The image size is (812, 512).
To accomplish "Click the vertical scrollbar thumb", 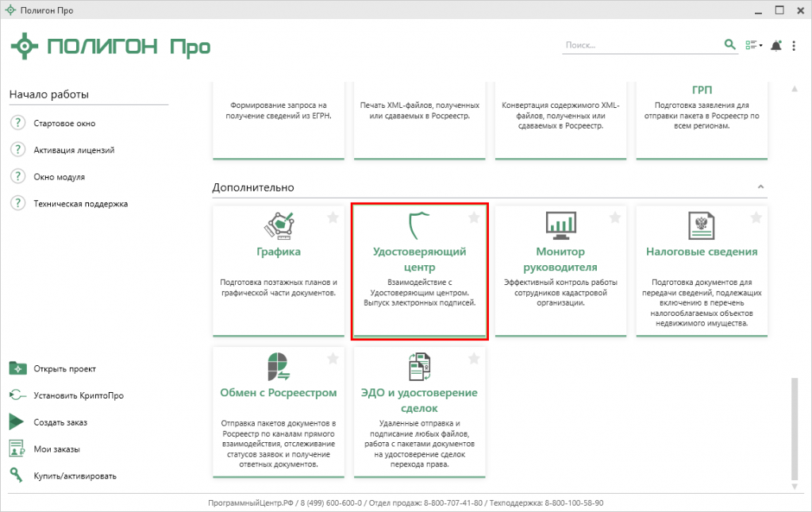I will tap(795, 429).
